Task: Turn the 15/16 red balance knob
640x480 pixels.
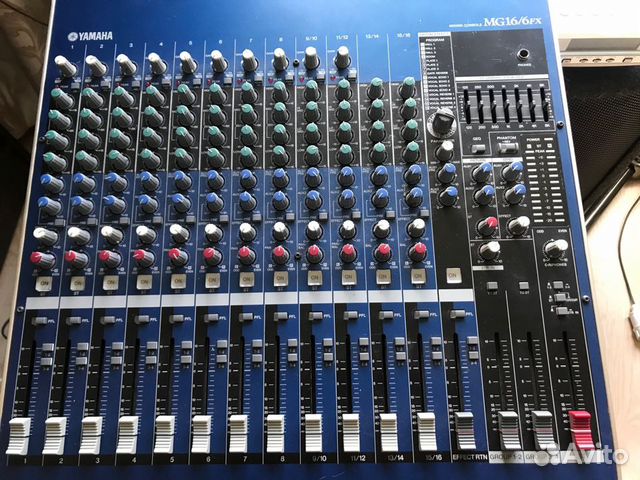Action: [418, 251]
